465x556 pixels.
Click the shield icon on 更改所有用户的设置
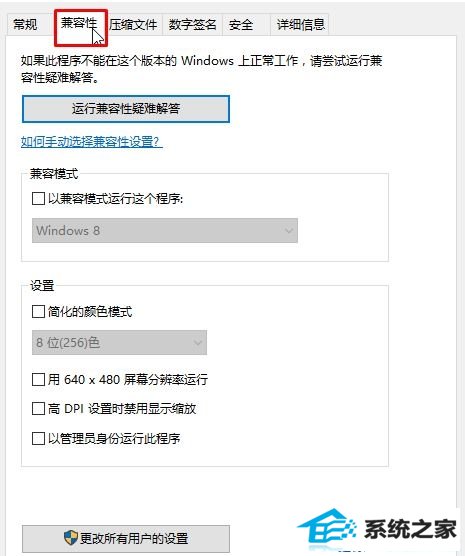click(71, 538)
